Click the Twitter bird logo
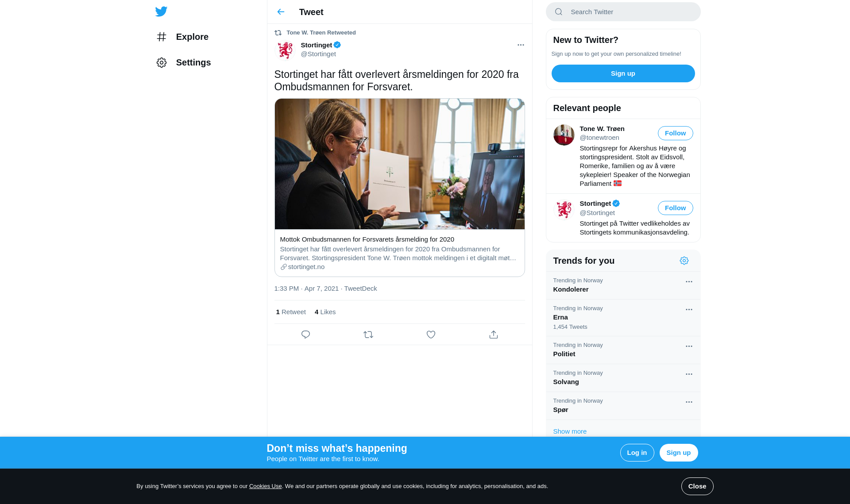 (161, 12)
